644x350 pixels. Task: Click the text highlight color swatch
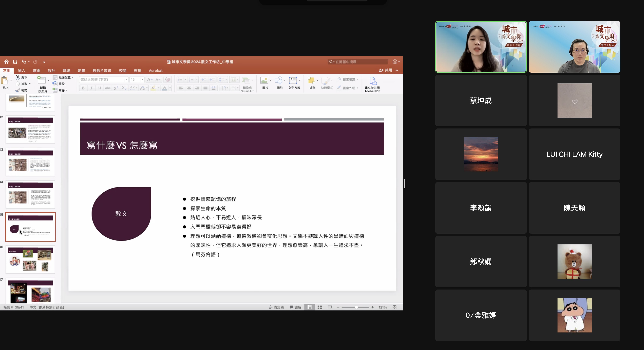[x=153, y=88]
